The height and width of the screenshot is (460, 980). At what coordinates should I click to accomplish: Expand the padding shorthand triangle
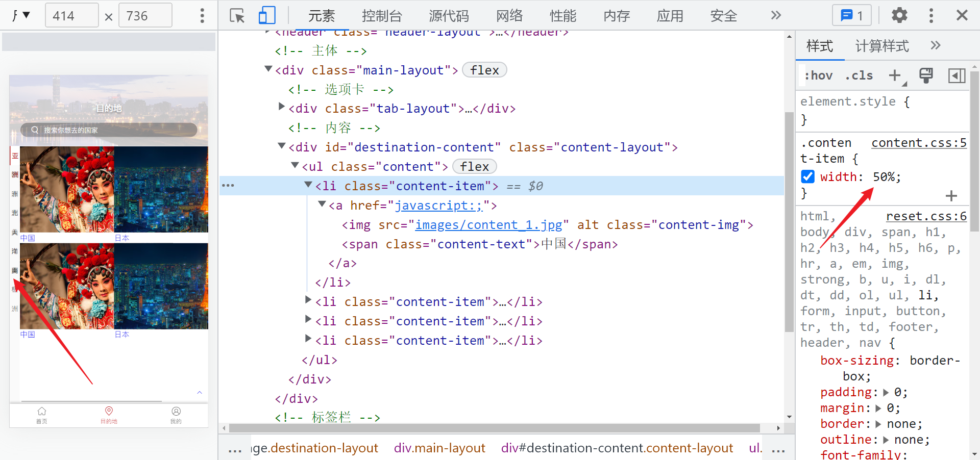coord(886,392)
